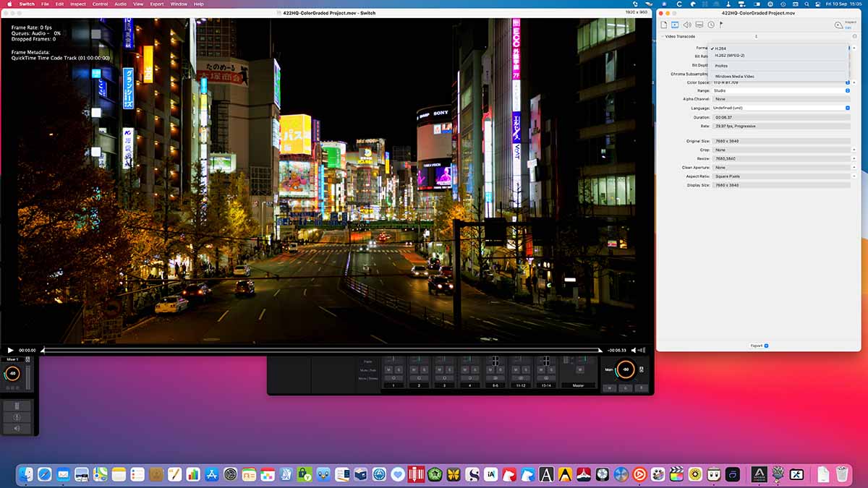Solo channel 3 in the mixer

coord(450,369)
